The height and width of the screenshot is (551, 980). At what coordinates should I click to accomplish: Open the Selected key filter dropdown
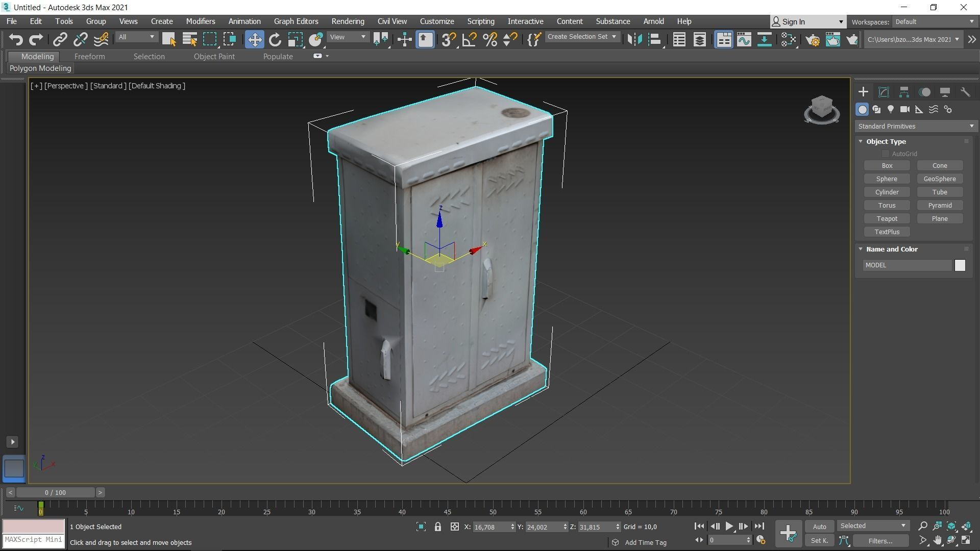click(x=873, y=526)
